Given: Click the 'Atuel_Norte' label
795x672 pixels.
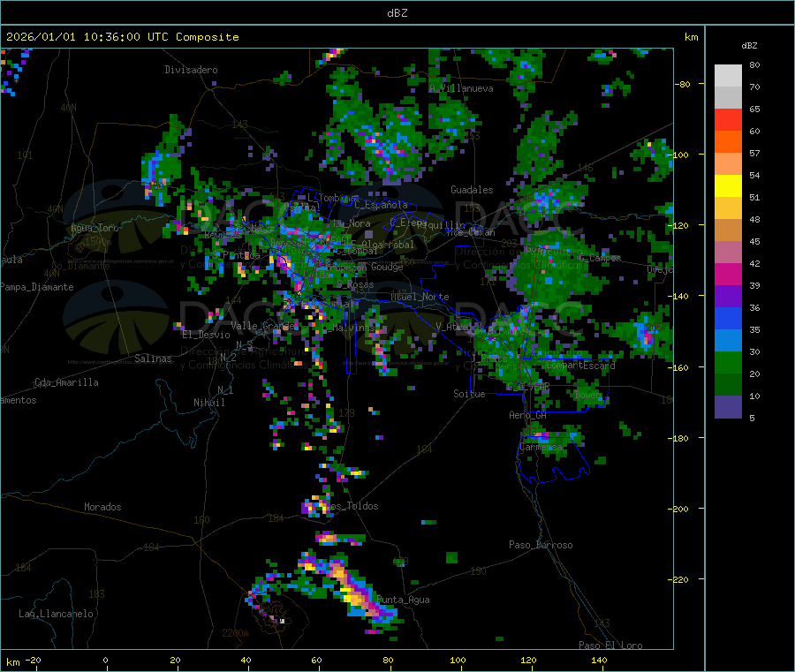Looking at the screenshot, I should pyautogui.click(x=420, y=297).
